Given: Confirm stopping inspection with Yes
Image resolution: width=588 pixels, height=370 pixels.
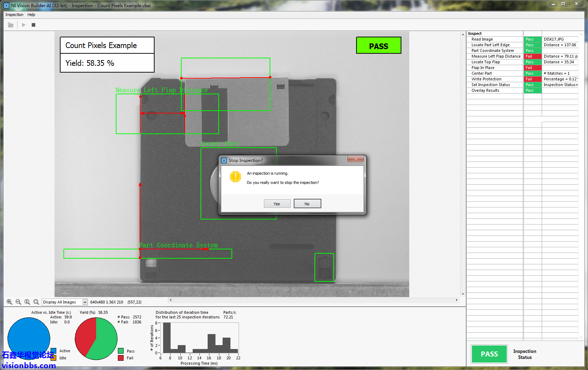Looking at the screenshot, I should pos(277,204).
